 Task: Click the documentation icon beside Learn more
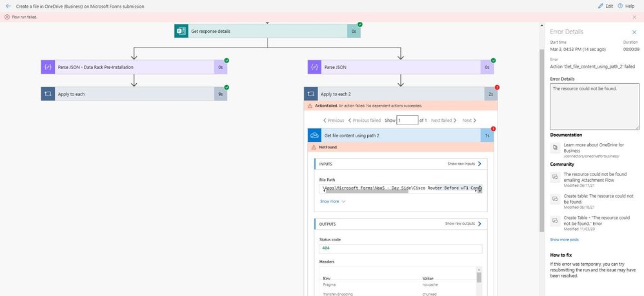click(555, 148)
